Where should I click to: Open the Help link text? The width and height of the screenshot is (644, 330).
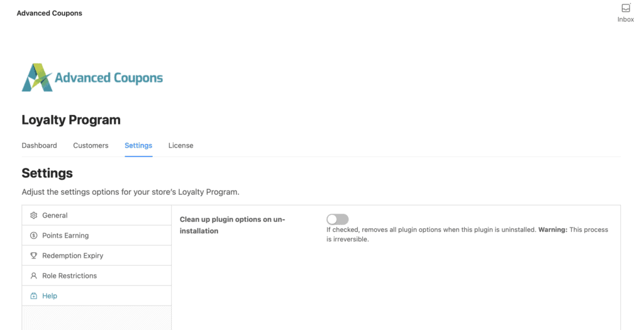[50, 296]
